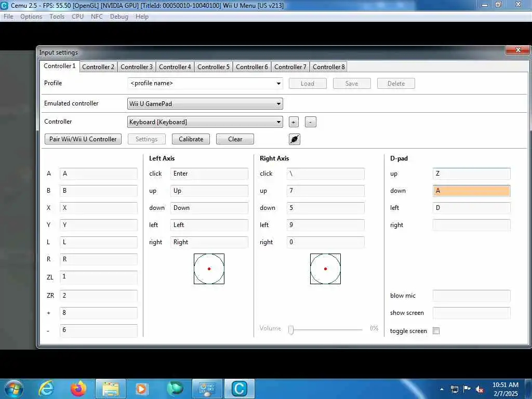
Task: Click the Settings button
Action: 147,139
